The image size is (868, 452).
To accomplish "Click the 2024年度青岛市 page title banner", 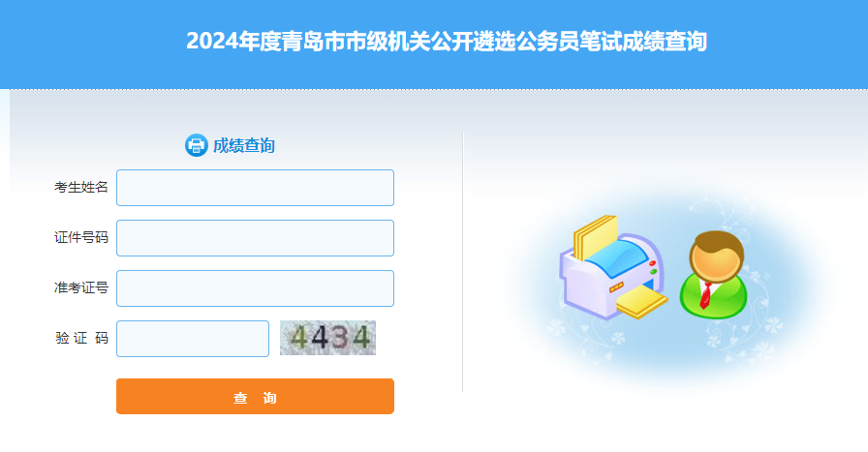I will click(447, 42).
